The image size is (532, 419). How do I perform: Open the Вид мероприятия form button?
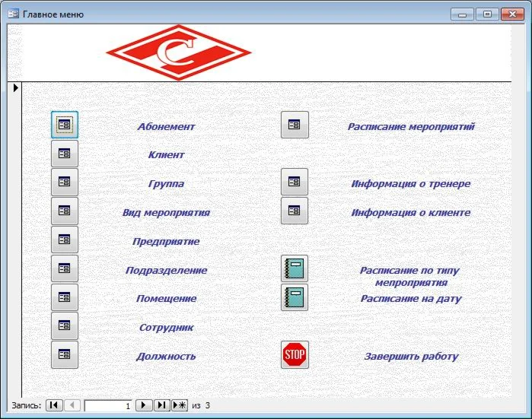coord(65,211)
